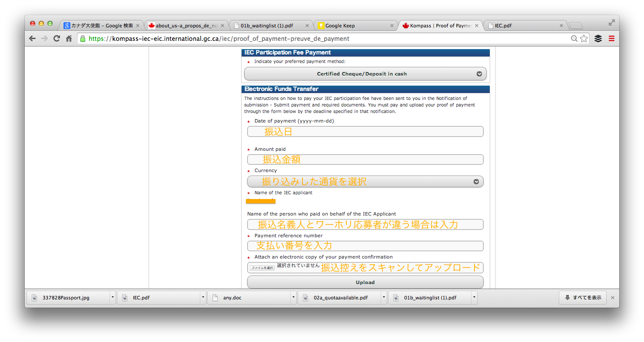
Task: Close the downloads bar with X
Action: click(x=613, y=298)
